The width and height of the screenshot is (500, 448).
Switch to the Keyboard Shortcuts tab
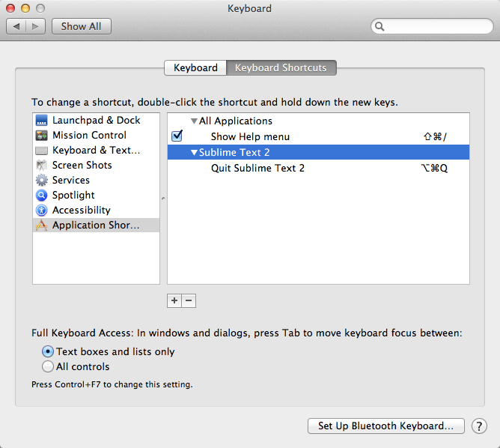tap(281, 67)
